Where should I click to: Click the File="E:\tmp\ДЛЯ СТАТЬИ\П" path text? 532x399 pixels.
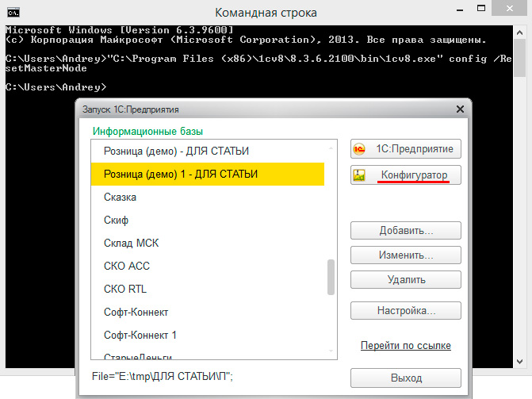click(163, 376)
